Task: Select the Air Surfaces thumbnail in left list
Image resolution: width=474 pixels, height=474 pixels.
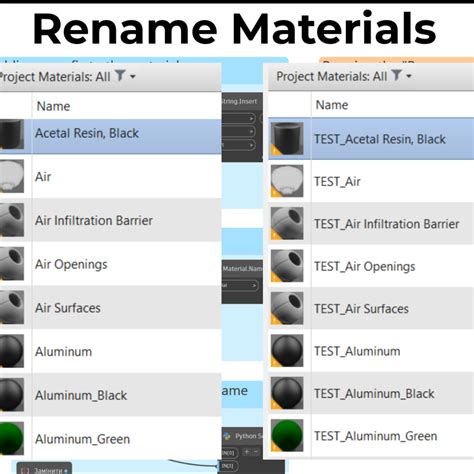Action: 12,307
